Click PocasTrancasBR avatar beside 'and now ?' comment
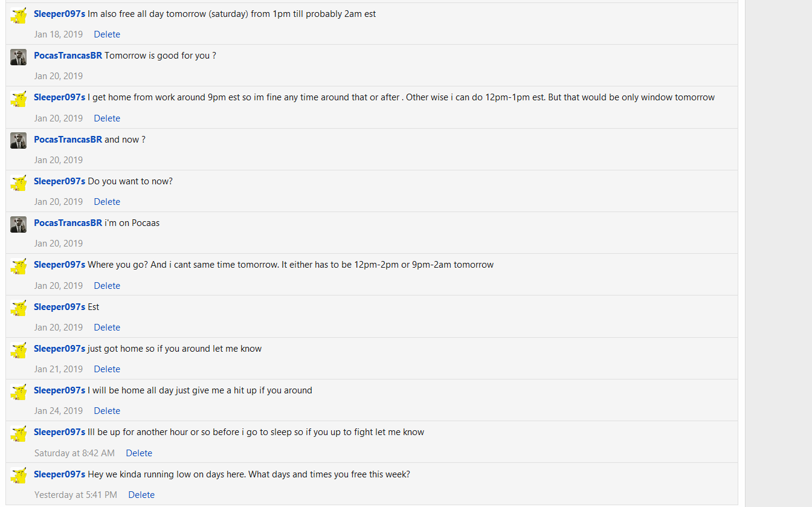The height and width of the screenshot is (507, 812). [19, 141]
